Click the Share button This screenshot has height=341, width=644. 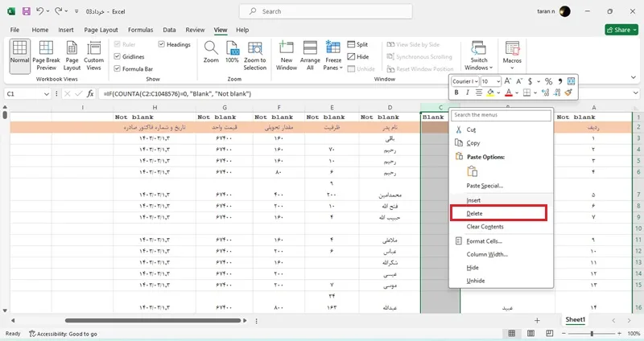tap(621, 30)
